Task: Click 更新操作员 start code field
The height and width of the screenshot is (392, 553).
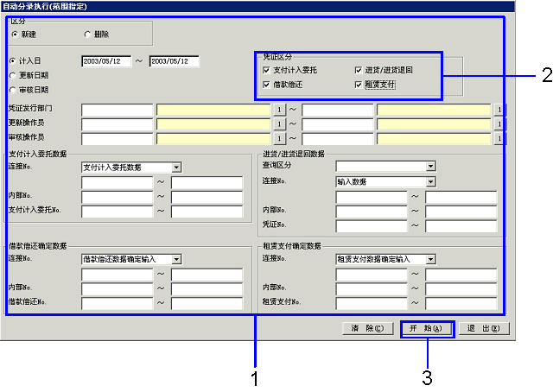Action: tap(118, 124)
